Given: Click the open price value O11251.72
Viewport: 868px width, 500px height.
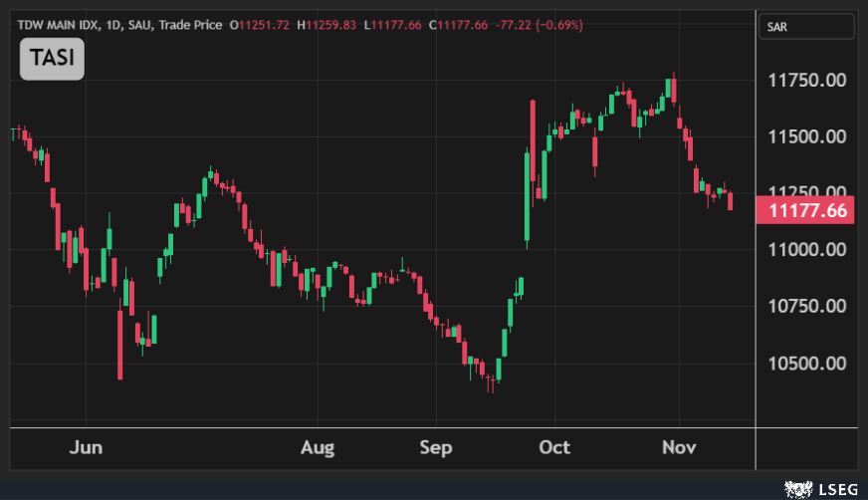Looking at the screenshot, I should (x=260, y=24).
